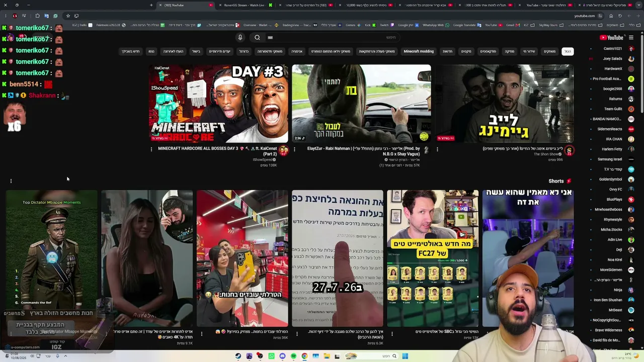
Task: Play the Minecraft Hardcore Day #3 thumbnail
Action: [x=218, y=104]
